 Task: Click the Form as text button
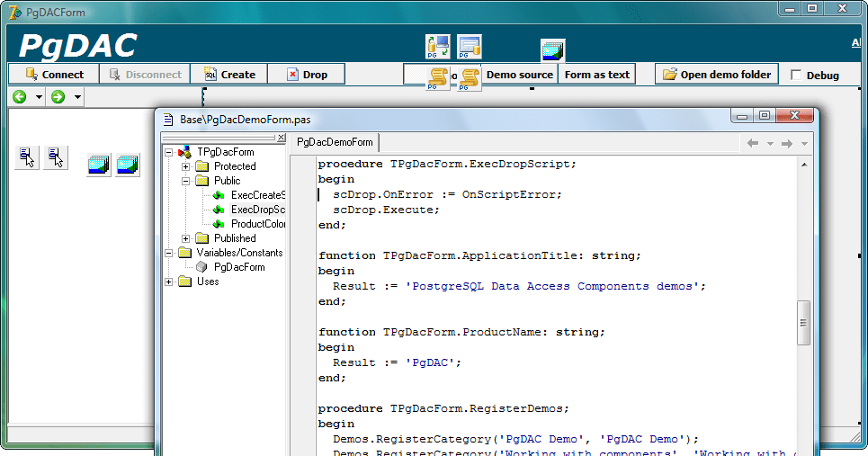tap(596, 75)
